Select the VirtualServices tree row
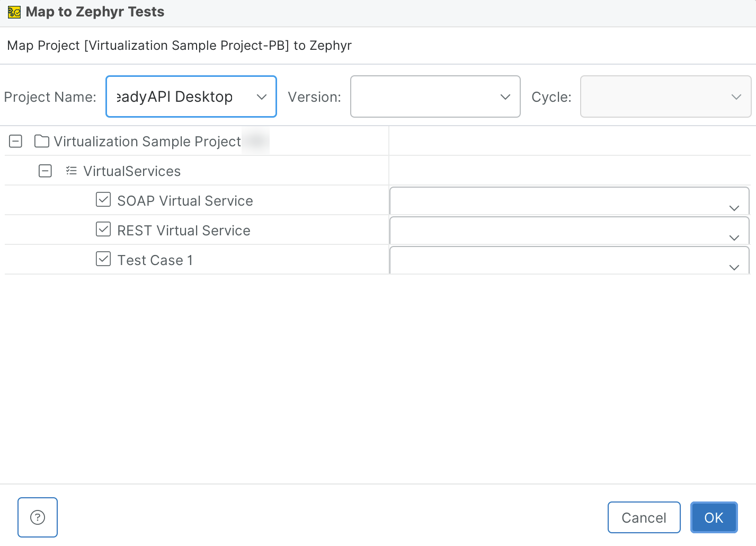 (197, 171)
